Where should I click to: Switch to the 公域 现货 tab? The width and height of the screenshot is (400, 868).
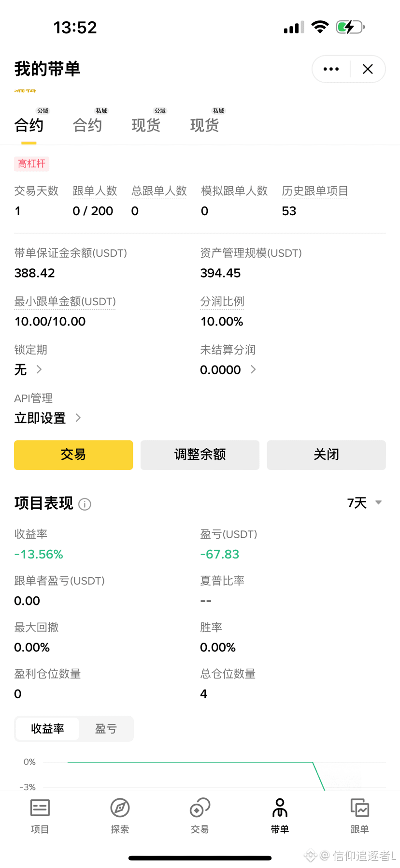point(146,125)
